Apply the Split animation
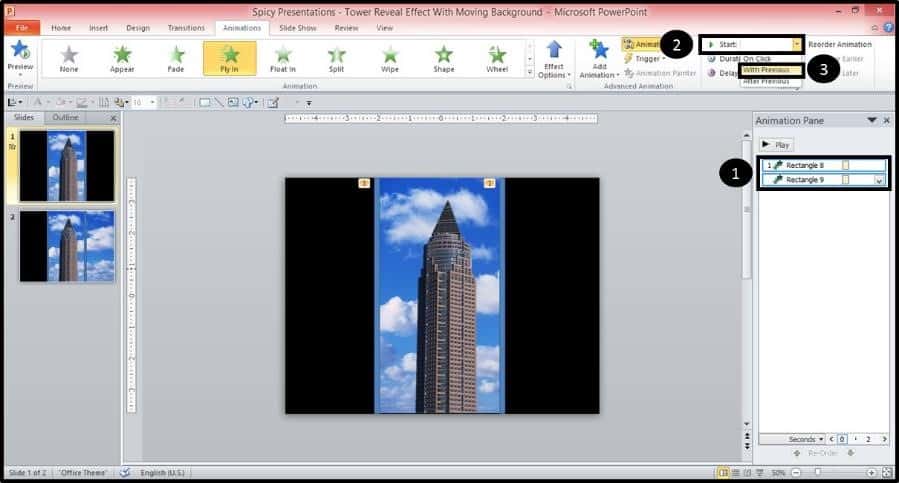The width and height of the screenshot is (899, 483). click(337, 59)
